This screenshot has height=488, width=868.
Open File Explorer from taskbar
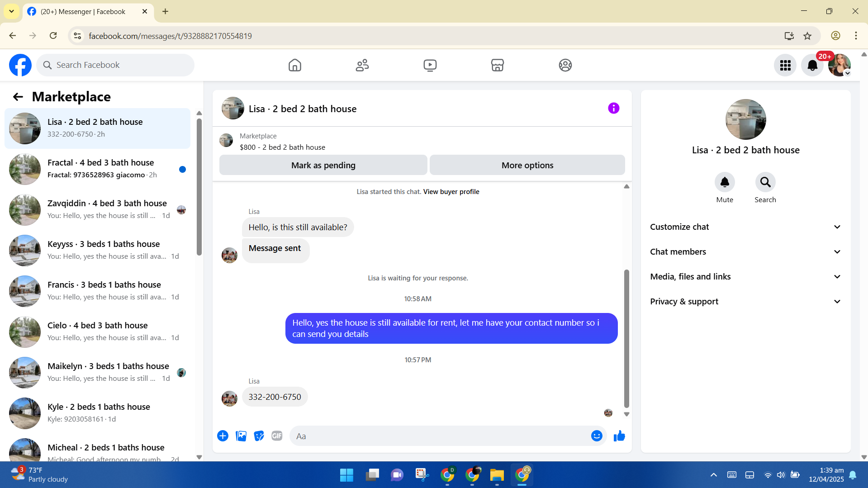click(497, 475)
